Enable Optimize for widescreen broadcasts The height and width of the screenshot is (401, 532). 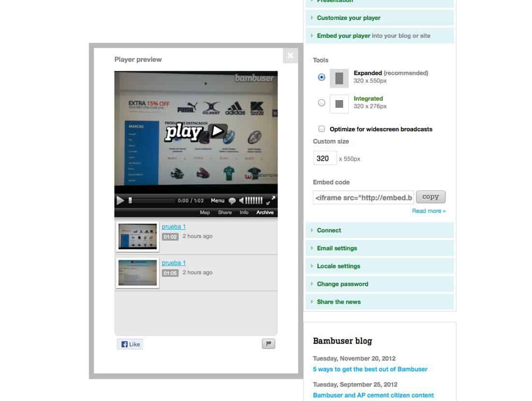322,129
